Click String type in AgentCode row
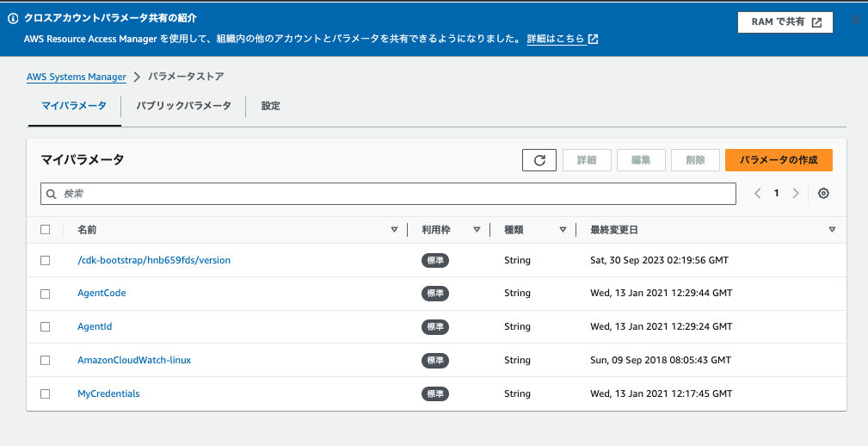Image resolution: width=868 pixels, height=446 pixels. coord(517,293)
